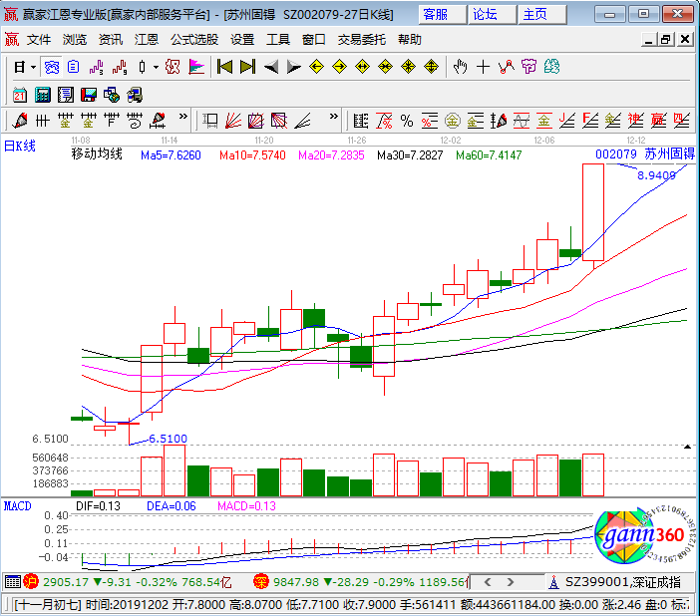Click the vertical grid lines icon

43,121
